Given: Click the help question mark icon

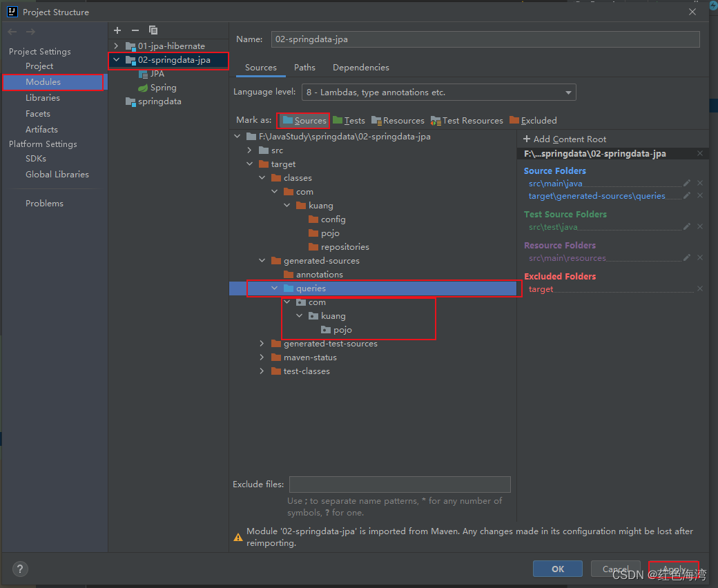Looking at the screenshot, I should (x=19, y=569).
